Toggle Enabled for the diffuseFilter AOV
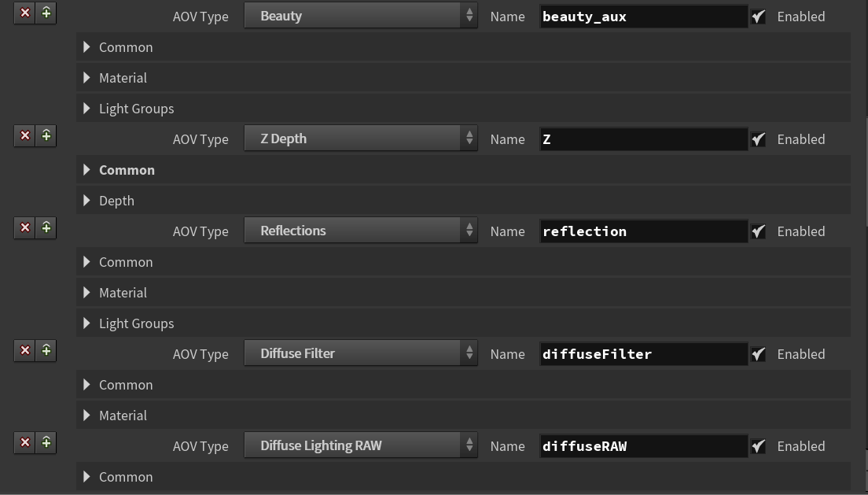This screenshot has width=868, height=495. (x=758, y=354)
